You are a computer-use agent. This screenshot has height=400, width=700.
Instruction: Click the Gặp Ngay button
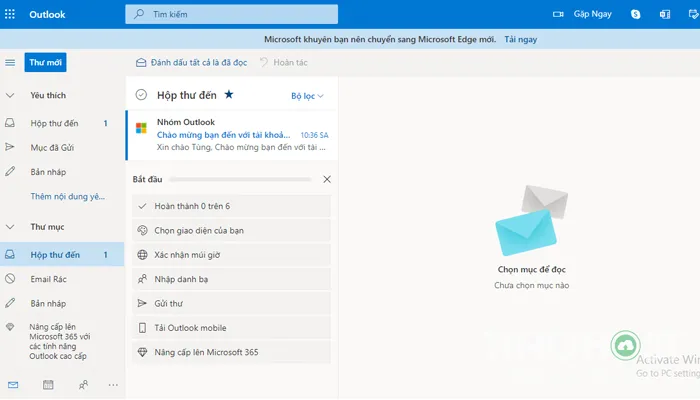point(582,14)
